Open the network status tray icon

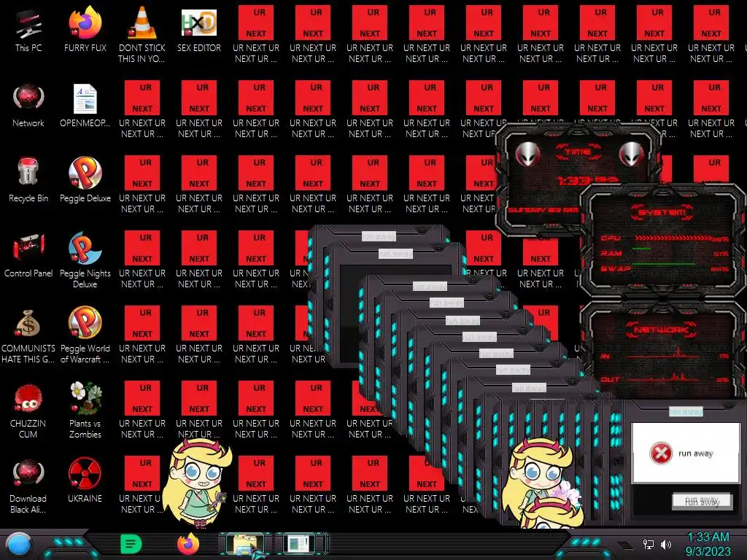pos(648,544)
